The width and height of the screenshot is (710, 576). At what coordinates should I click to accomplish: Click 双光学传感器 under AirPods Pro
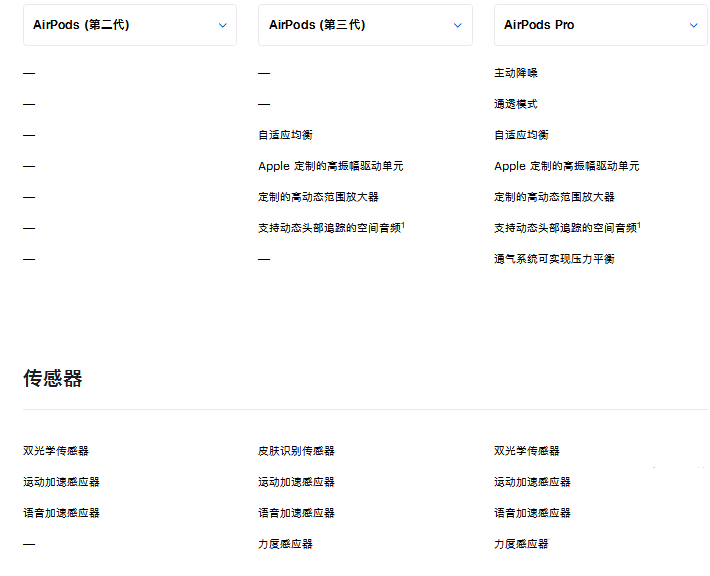coord(527,451)
